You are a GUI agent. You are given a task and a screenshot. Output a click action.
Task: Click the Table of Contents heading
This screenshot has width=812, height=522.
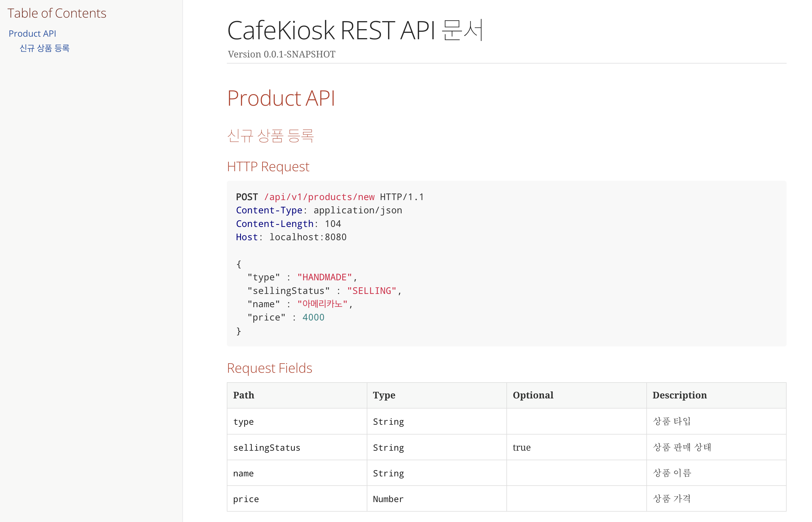(x=57, y=13)
